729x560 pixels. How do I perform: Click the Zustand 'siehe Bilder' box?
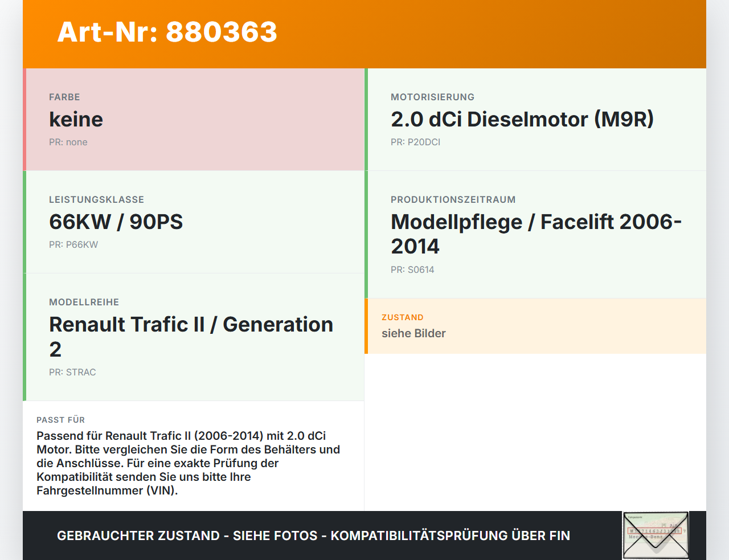click(x=535, y=326)
